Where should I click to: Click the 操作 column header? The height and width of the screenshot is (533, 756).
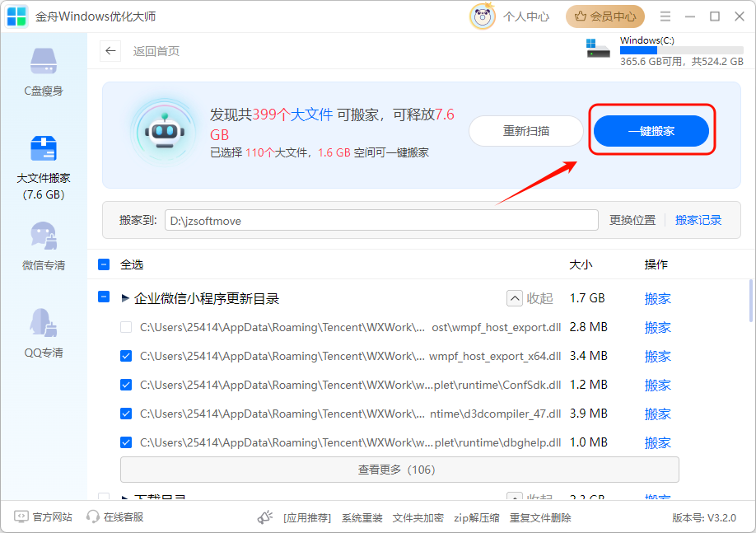pos(656,264)
